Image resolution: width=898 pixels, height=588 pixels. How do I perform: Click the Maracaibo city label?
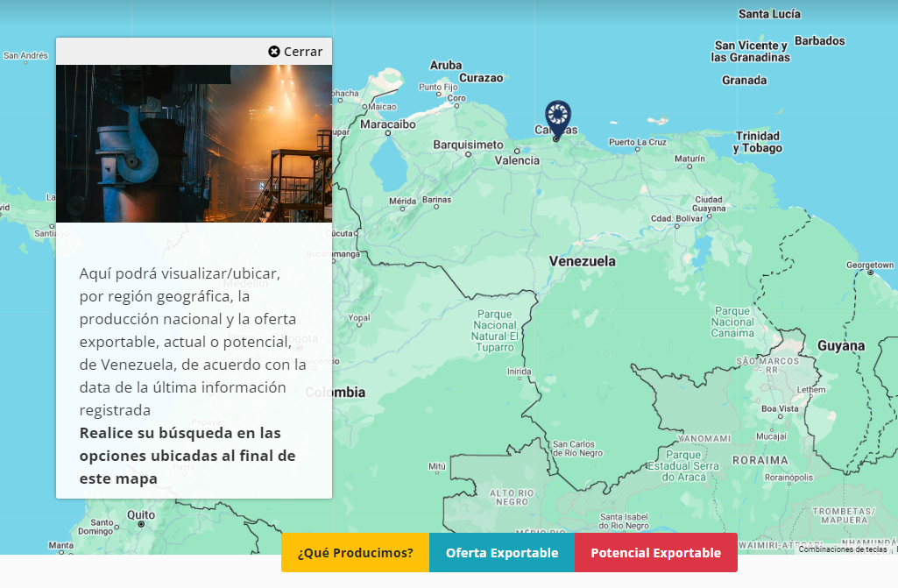pyautogui.click(x=388, y=124)
